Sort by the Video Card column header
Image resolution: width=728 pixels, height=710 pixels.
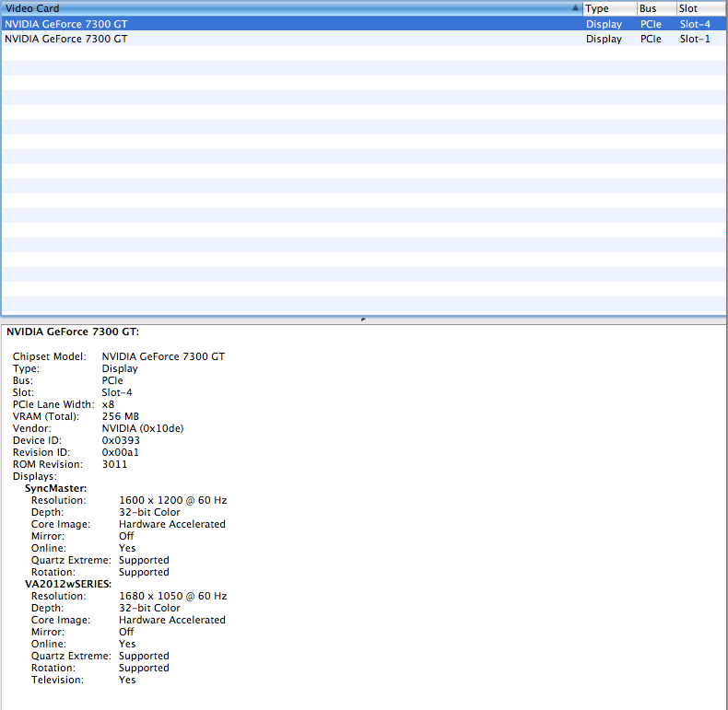pyautogui.click(x=291, y=8)
